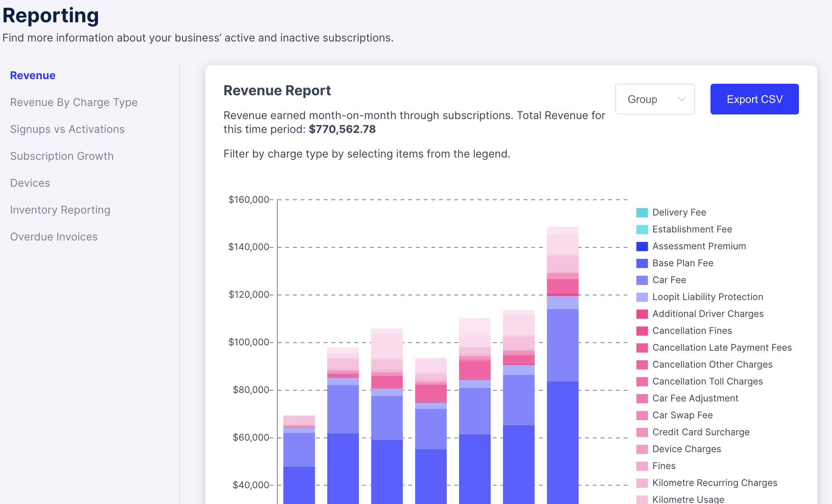832x504 pixels.
Task: Toggle Assessment Premium legend item
Action: click(699, 246)
